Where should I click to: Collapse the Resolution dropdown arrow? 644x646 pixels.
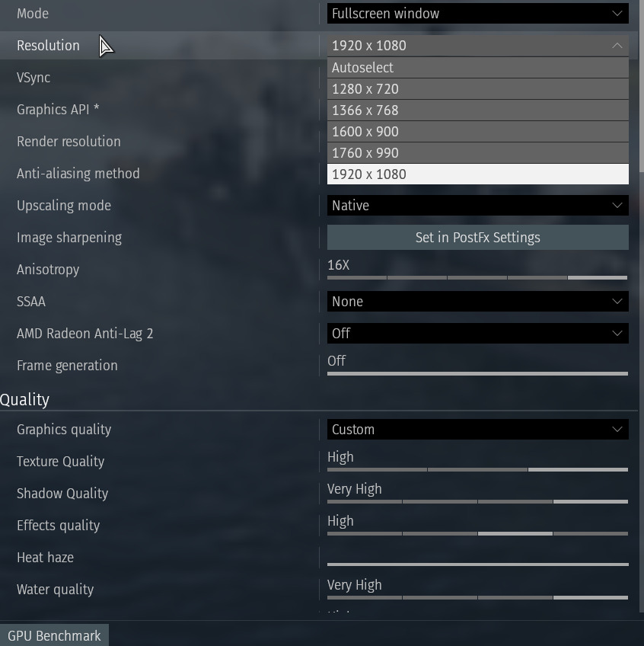click(x=617, y=46)
